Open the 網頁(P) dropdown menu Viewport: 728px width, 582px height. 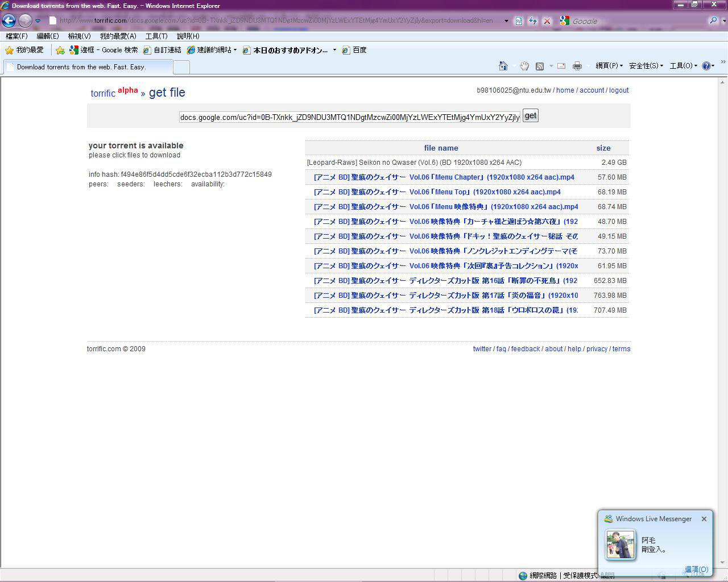click(x=609, y=66)
